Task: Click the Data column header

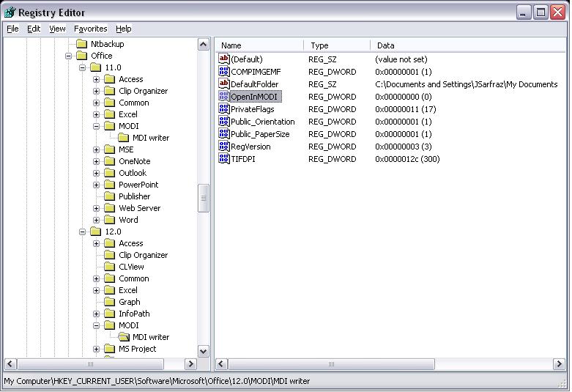Action: point(468,45)
